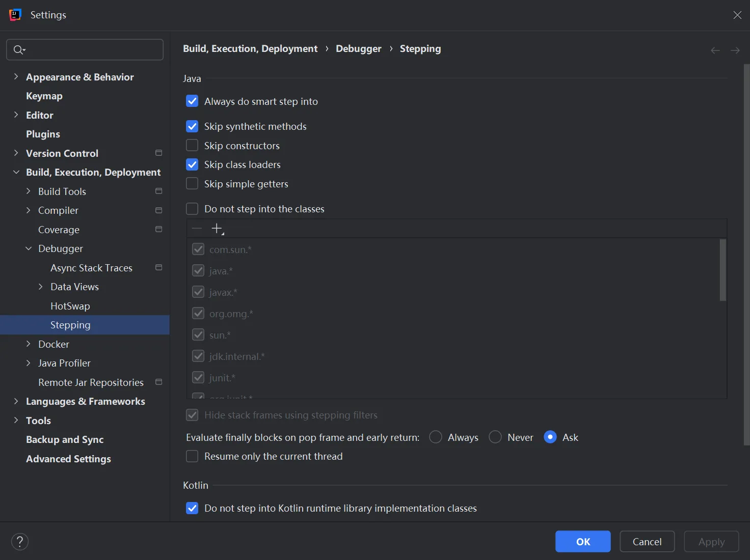This screenshot has height=560, width=750.
Task: Enable Resume only the current thread
Action: 192,457
